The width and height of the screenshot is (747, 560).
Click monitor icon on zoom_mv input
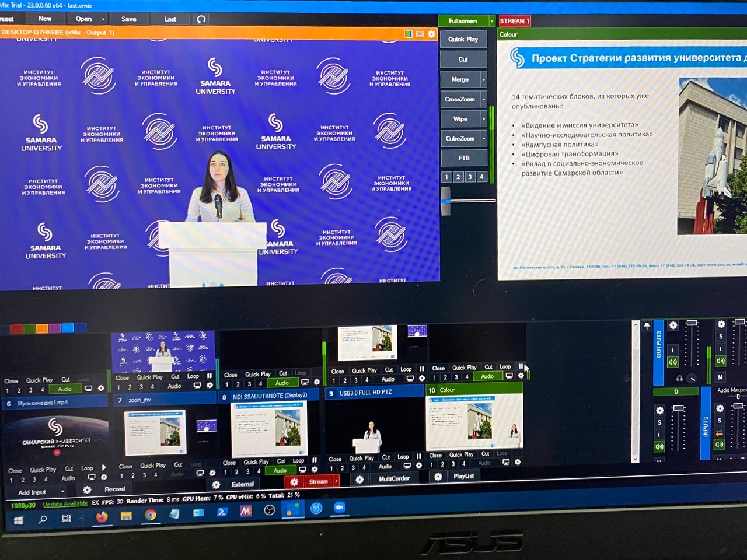[200, 473]
